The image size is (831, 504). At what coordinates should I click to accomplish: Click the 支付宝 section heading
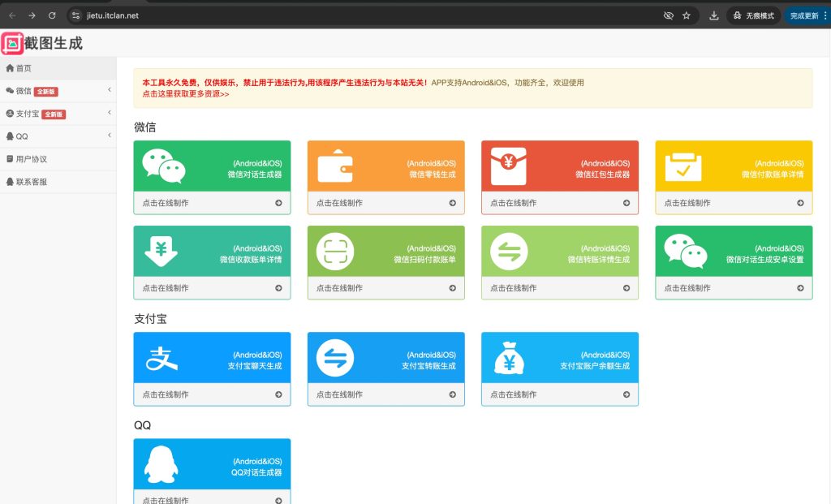pos(150,319)
